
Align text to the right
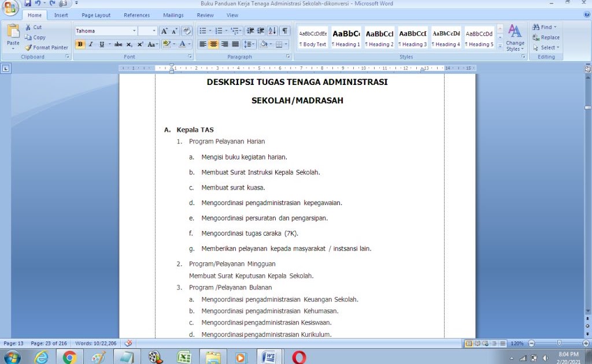point(225,44)
